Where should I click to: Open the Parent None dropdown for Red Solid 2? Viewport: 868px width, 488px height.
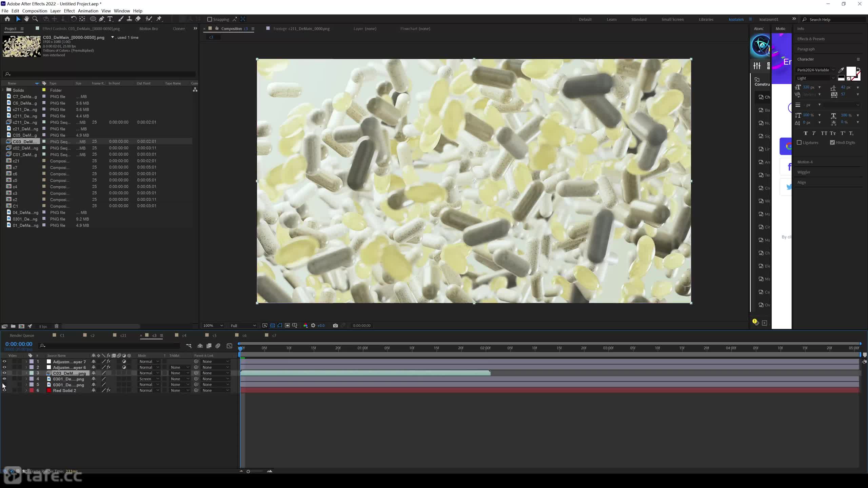(216, 390)
